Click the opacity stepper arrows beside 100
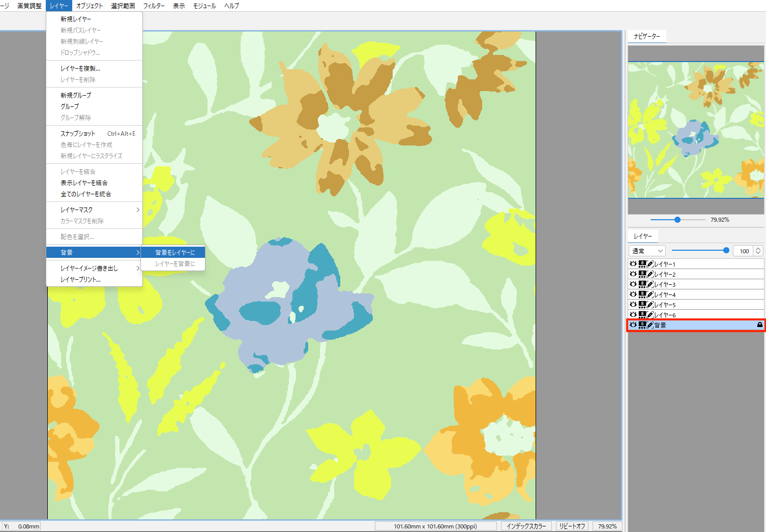This screenshot has width=766, height=532. point(758,251)
